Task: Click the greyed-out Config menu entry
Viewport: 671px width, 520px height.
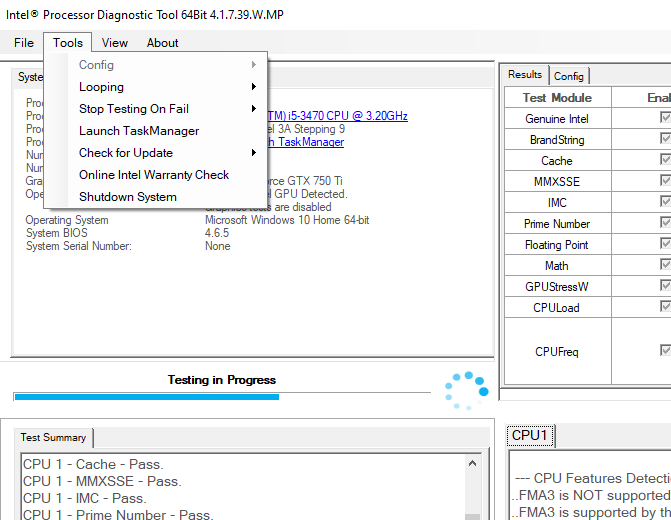Action: tap(156, 65)
